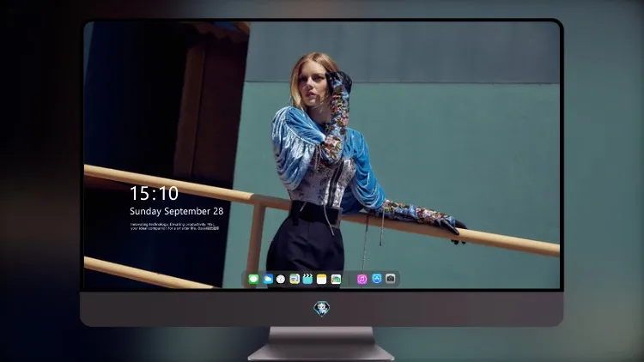
Task: Click the tagline text below the date
Action: pyautogui.click(x=174, y=226)
